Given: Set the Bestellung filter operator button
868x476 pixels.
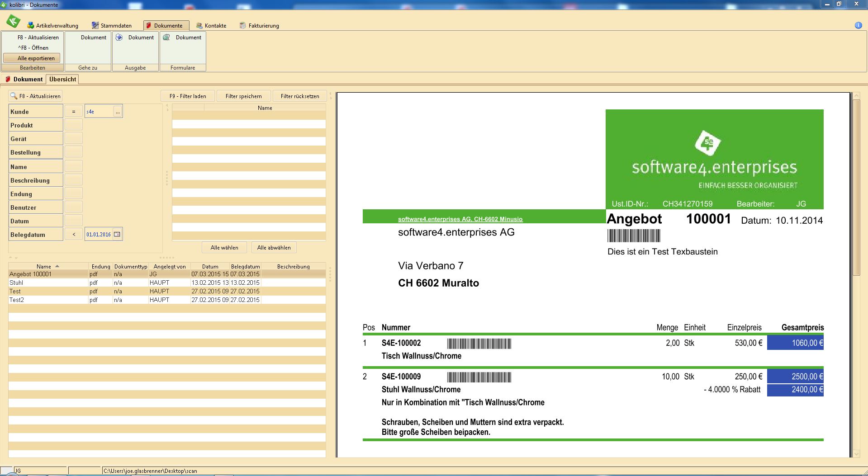Looking at the screenshot, I should (74, 152).
